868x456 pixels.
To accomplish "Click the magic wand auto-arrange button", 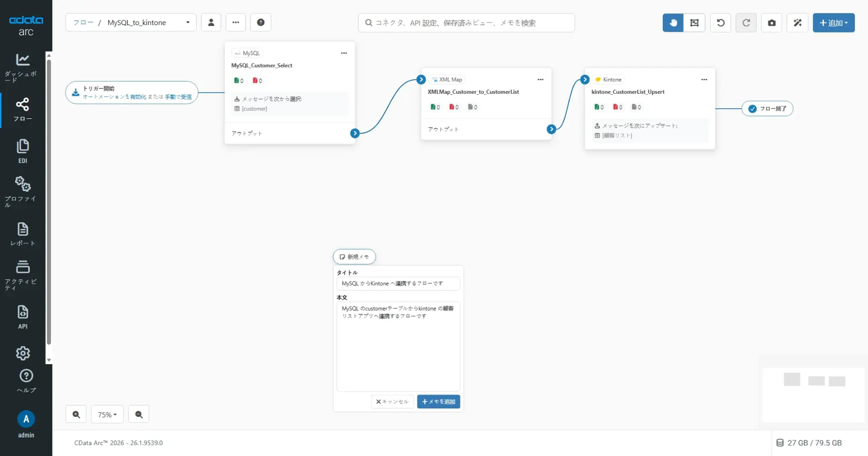I will click(797, 23).
